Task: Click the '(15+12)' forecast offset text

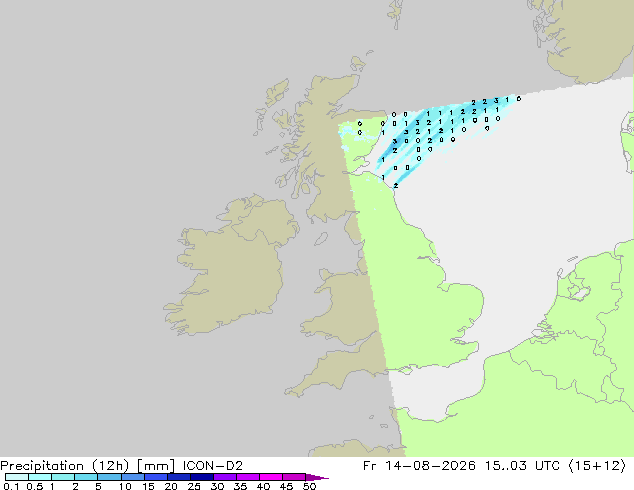Action: (597, 466)
